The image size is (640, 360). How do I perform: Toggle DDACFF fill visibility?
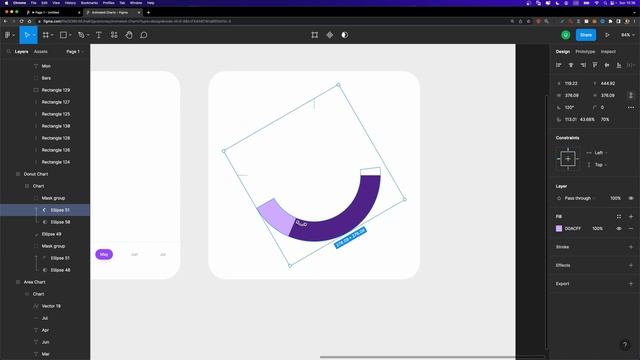(619, 229)
